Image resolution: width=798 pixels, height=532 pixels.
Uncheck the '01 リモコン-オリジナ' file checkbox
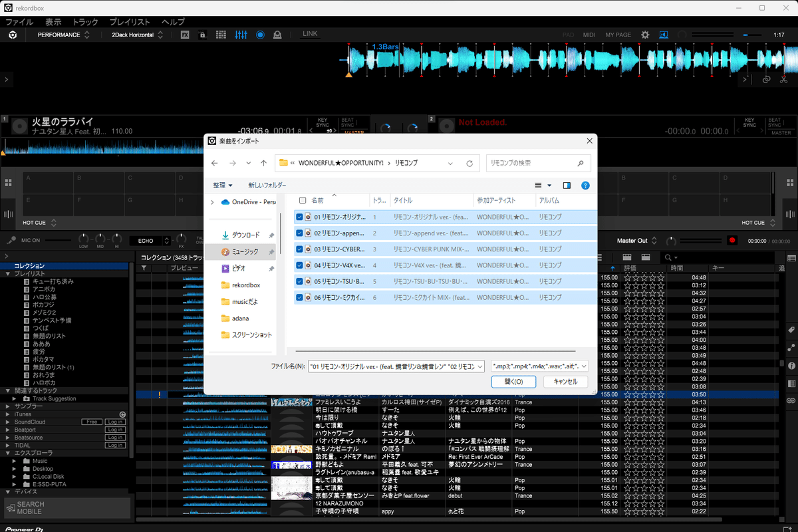pos(300,217)
